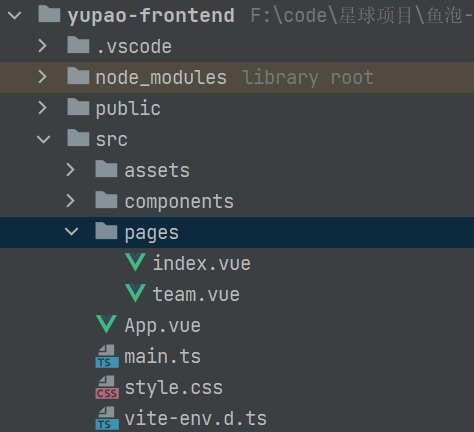Click the node_modules folder icon

coord(78,76)
